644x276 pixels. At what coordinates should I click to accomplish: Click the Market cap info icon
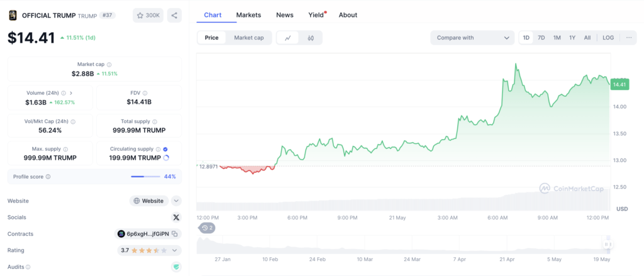109,65
